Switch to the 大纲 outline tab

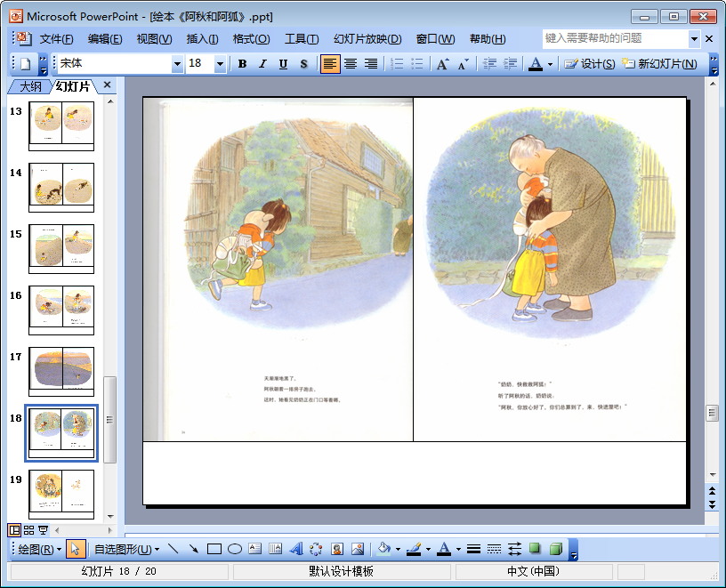[x=30, y=86]
